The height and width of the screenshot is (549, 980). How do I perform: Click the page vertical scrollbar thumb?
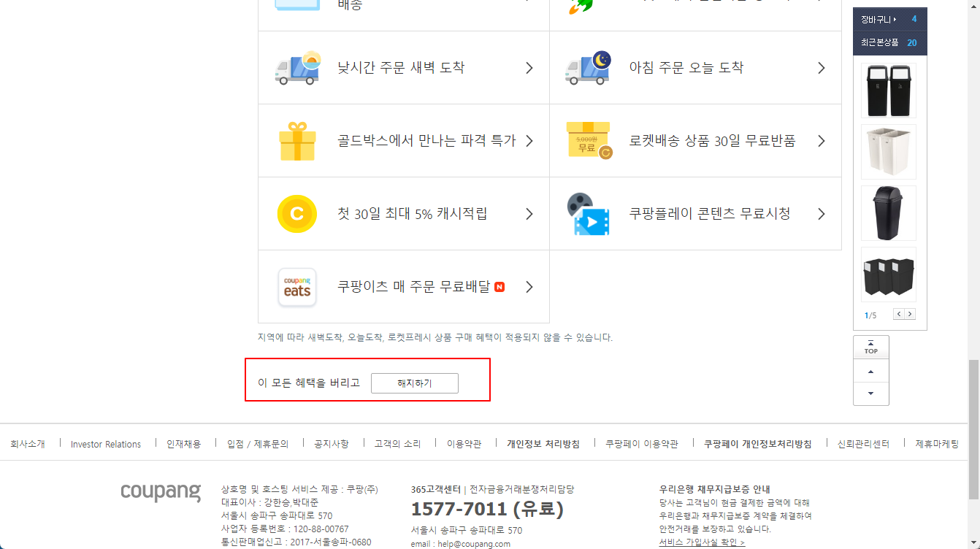click(973, 429)
